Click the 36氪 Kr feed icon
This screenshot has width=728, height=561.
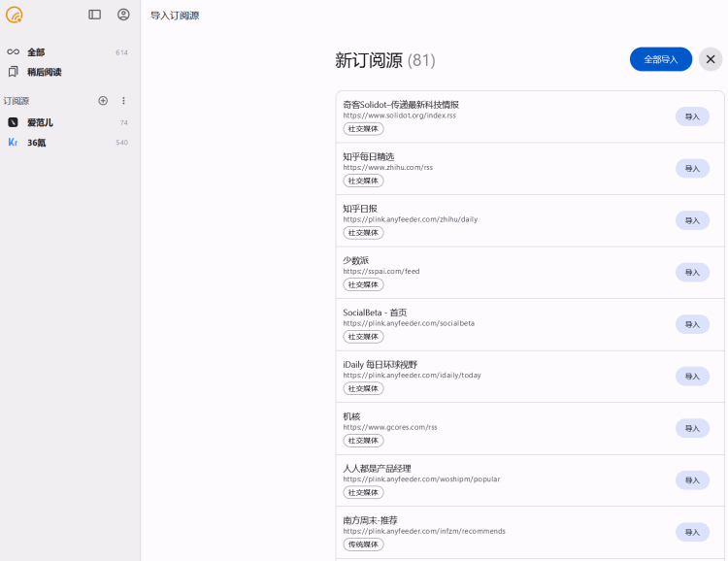coord(13,143)
